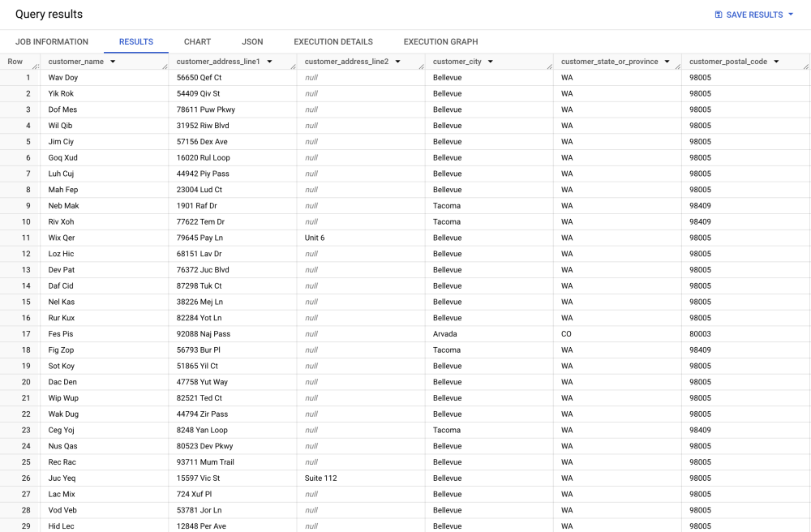
Task: Click the 'Unit 6' address line2 cell
Action: pyautogui.click(x=315, y=238)
